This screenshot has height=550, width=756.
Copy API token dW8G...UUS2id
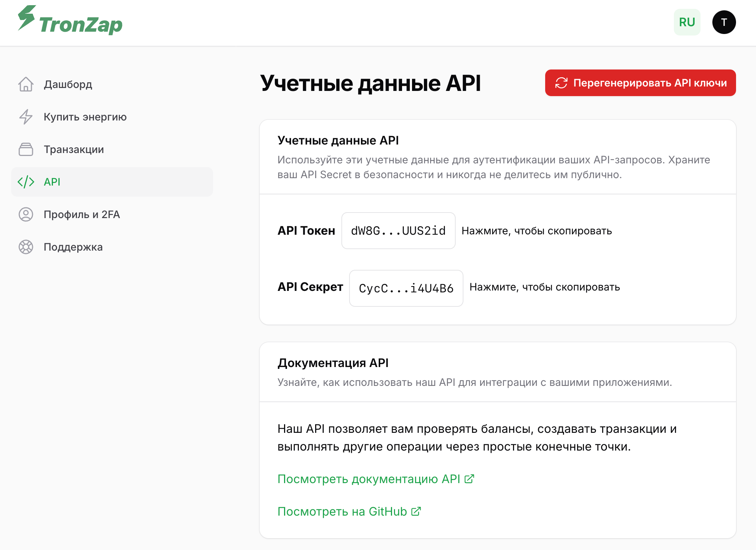[x=398, y=231]
